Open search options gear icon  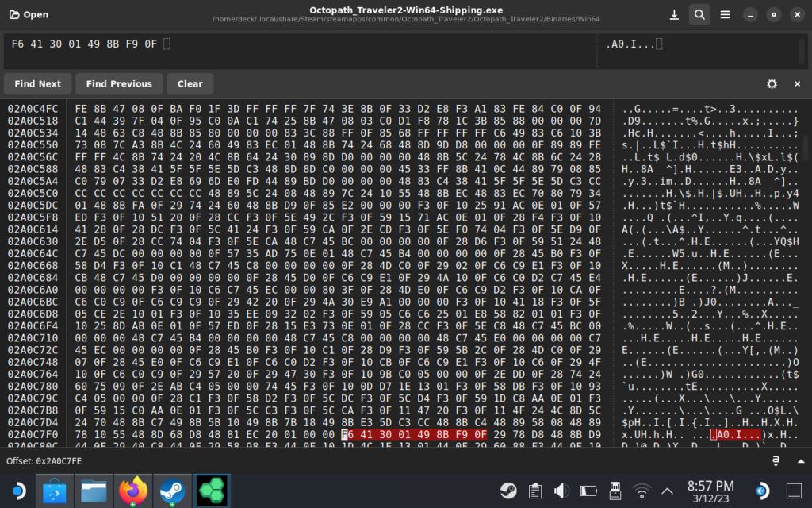(772, 83)
